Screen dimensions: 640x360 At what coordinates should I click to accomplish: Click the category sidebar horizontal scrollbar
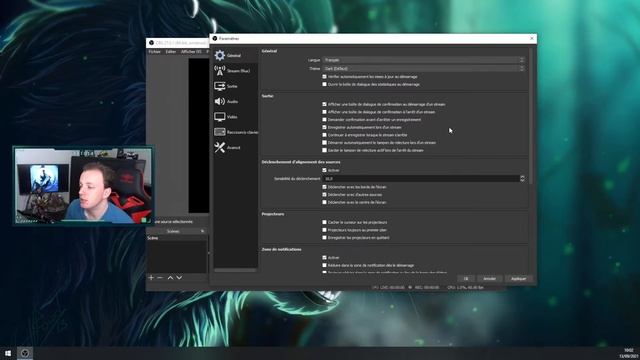(x=236, y=270)
